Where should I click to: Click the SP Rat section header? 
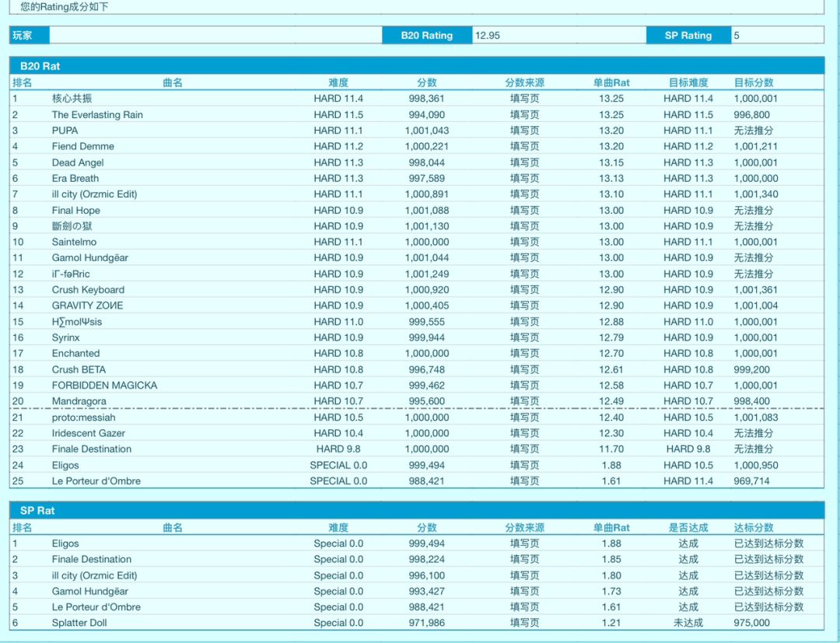417,510
